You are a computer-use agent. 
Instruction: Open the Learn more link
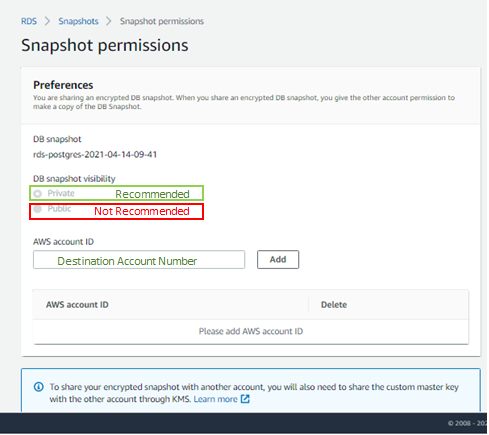coord(215,399)
